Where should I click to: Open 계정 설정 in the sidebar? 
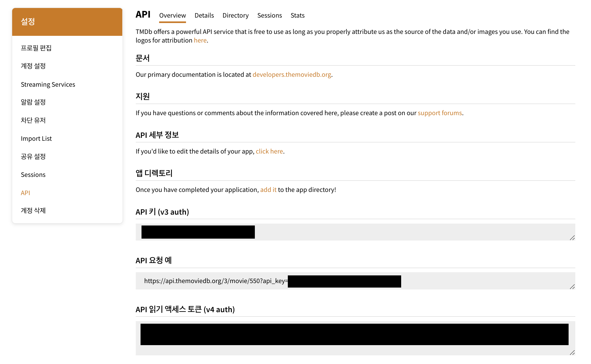33,66
